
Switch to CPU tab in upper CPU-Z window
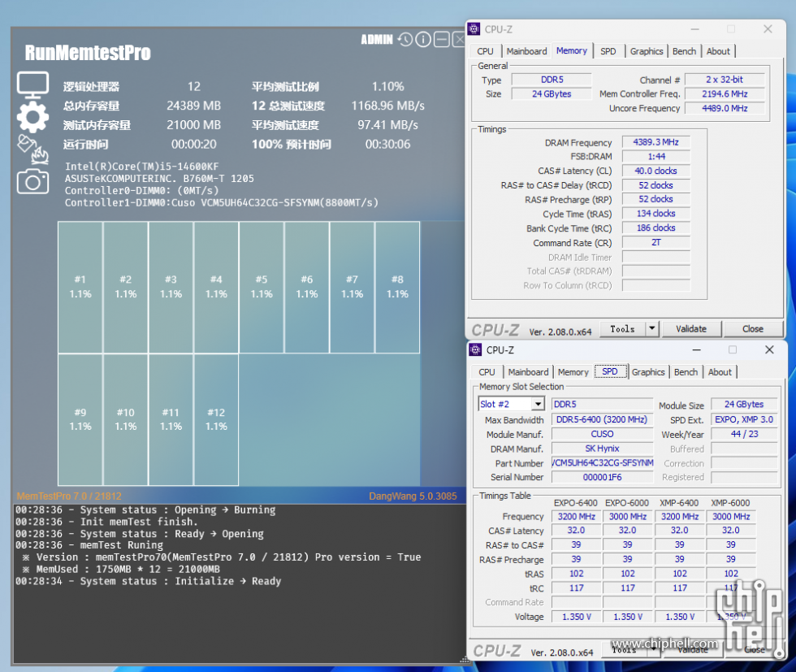(486, 51)
